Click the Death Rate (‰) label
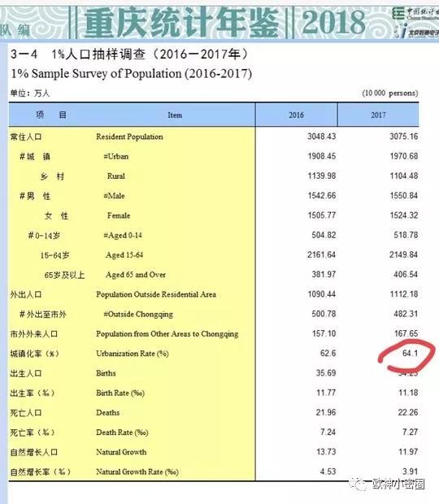The image size is (439, 504). coord(122,432)
